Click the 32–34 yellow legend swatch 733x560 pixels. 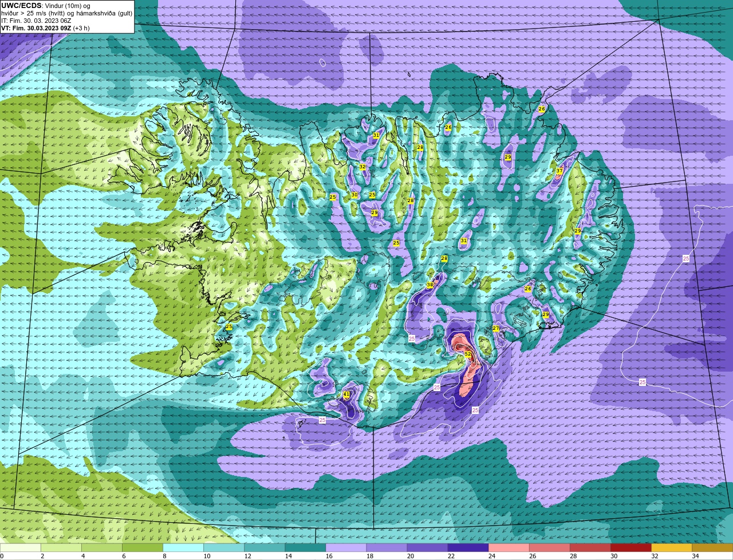(x=671, y=548)
